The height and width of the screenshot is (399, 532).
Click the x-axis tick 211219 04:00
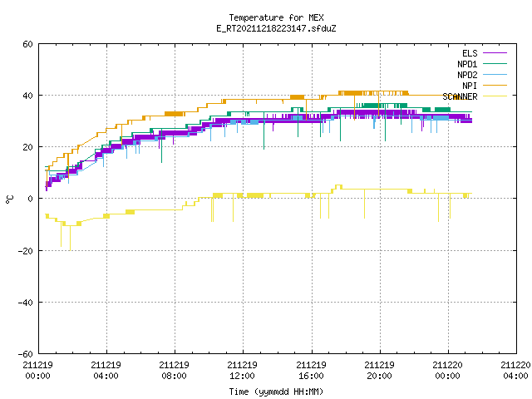coord(106,371)
